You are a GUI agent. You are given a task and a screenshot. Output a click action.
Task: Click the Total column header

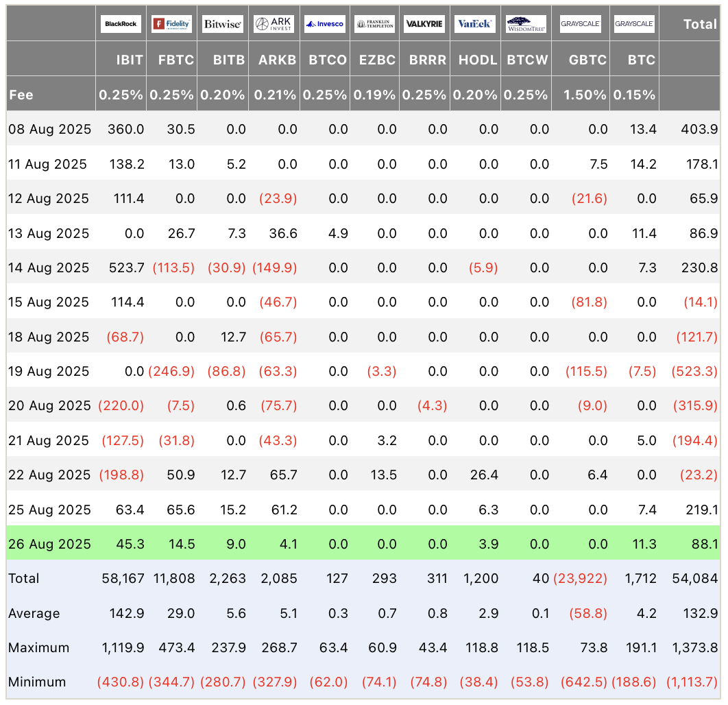point(700,24)
